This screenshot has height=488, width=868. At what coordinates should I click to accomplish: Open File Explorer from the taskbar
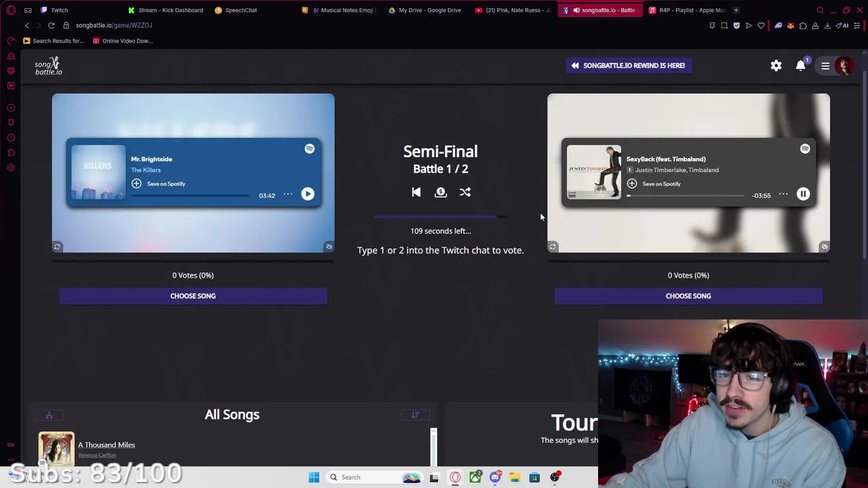(515, 478)
